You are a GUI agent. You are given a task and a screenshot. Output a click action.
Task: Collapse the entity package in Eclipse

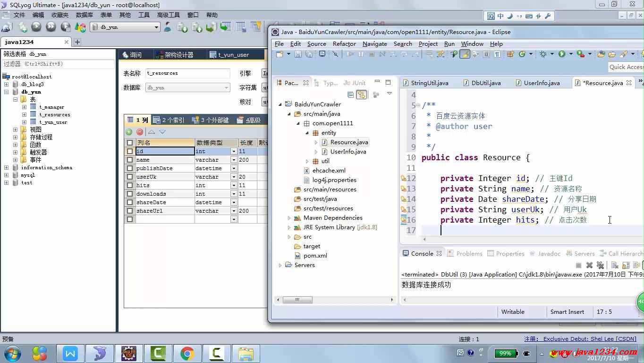coord(307,133)
